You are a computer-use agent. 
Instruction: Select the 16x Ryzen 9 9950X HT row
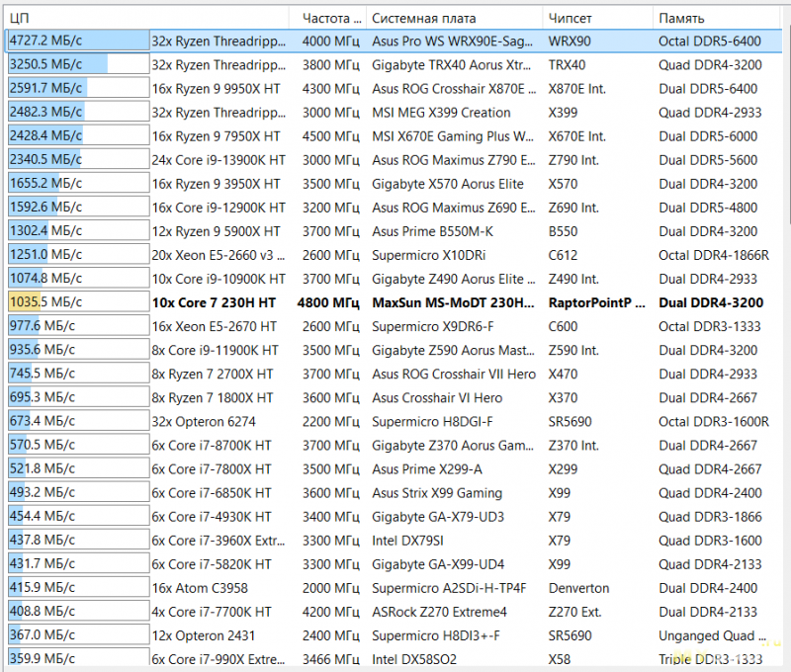pos(394,89)
